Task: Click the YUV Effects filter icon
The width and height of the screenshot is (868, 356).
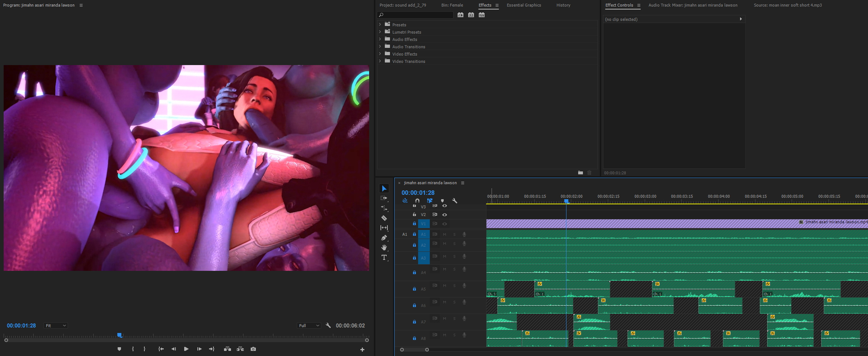Action: click(482, 15)
